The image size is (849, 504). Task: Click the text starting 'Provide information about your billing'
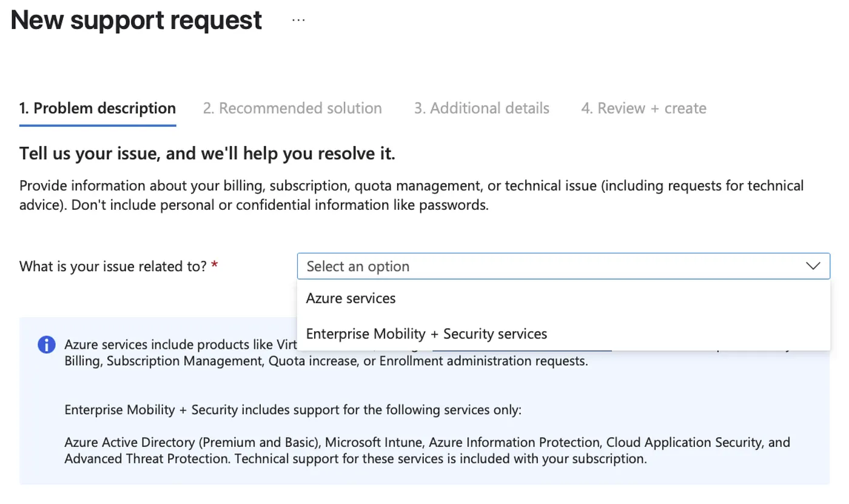tap(412, 195)
